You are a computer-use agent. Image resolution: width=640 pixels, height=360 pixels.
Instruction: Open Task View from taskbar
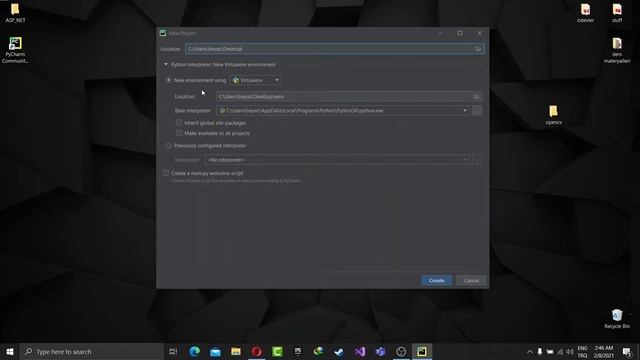[173, 351]
